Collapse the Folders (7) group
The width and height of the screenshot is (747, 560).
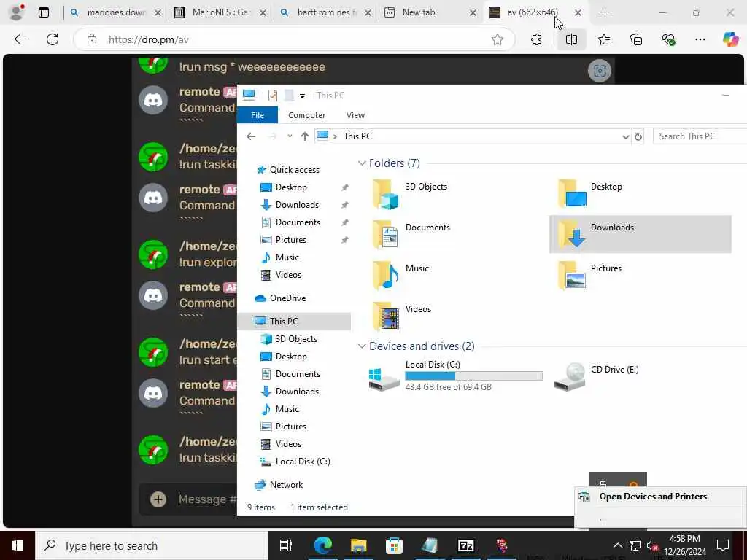362,163
